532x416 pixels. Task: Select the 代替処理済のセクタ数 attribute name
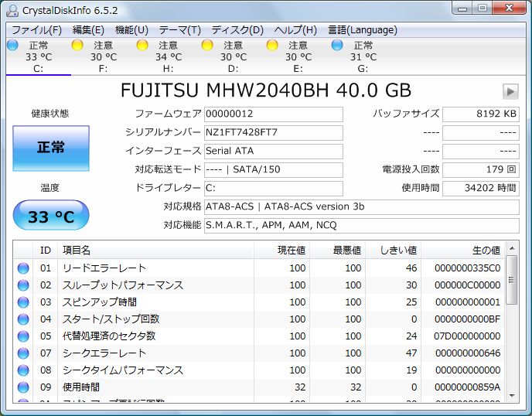tap(109, 336)
